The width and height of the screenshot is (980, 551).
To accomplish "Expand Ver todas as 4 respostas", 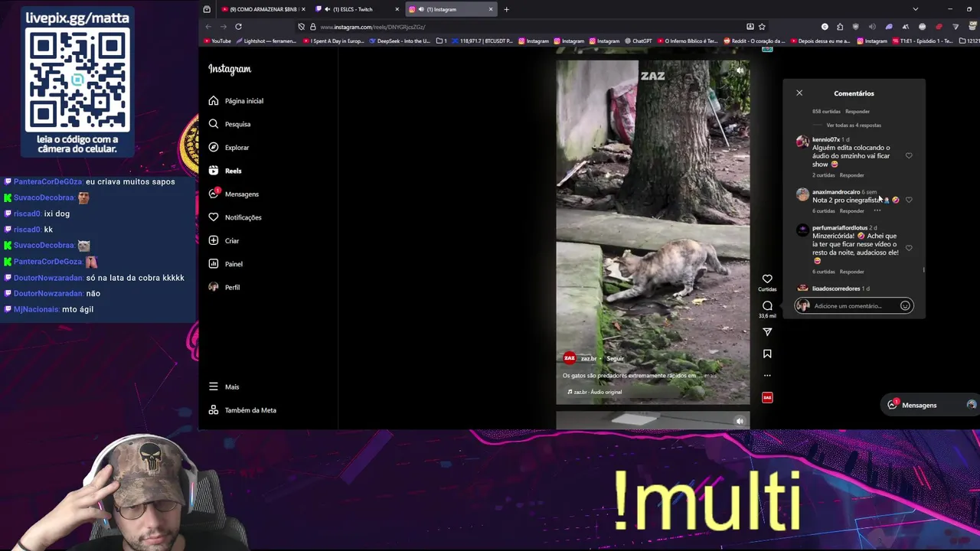I will click(854, 125).
